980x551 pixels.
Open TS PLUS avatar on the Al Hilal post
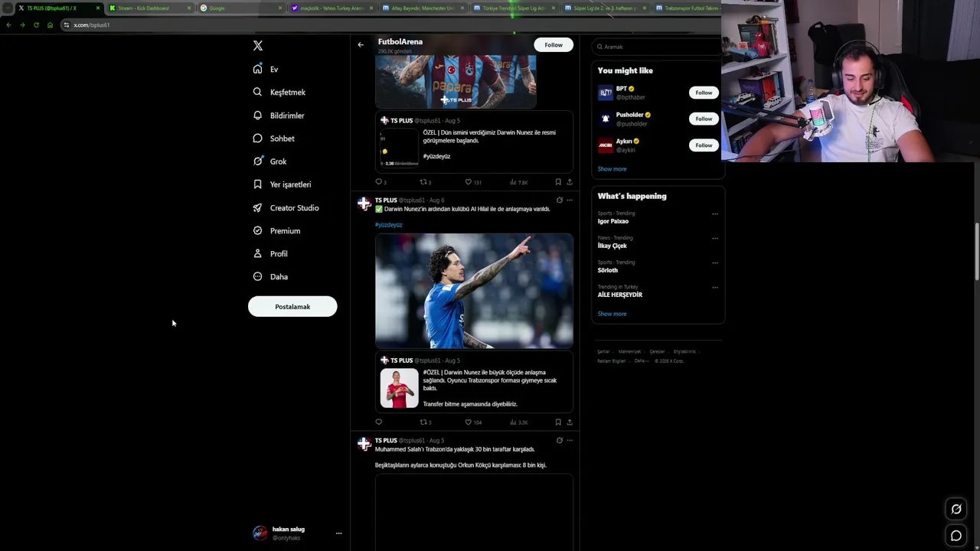(364, 204)
